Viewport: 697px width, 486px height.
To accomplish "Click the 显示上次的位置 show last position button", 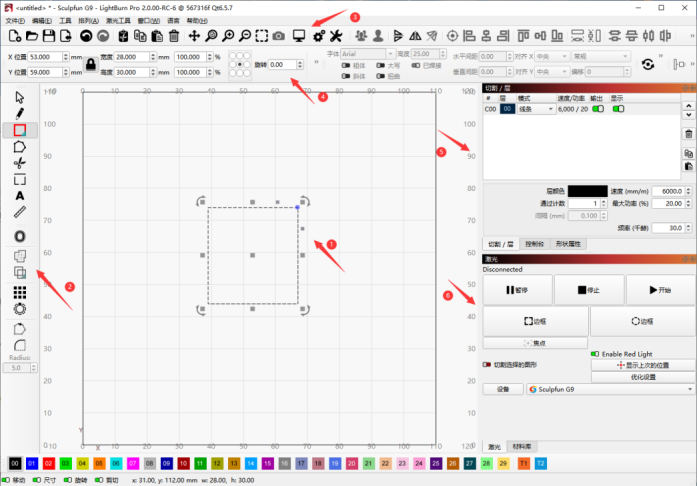I will point(643,365).
